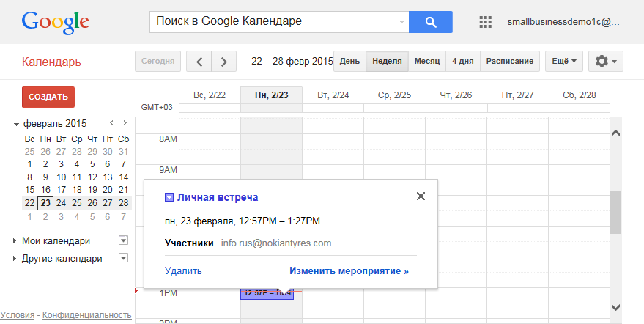The image size is (644, 324).
Task: Click the Изменить мероприятие link
Action: [349, 270]
